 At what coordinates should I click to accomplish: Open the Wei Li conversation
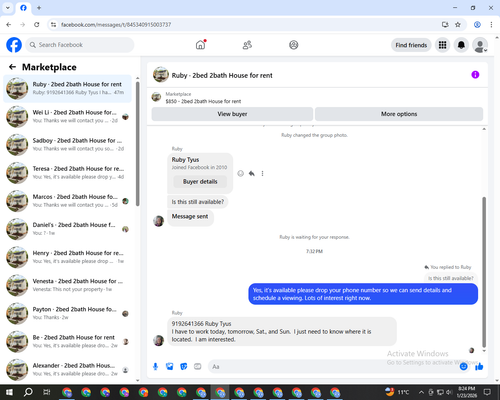pyautogui.click(x=67, y=117)
